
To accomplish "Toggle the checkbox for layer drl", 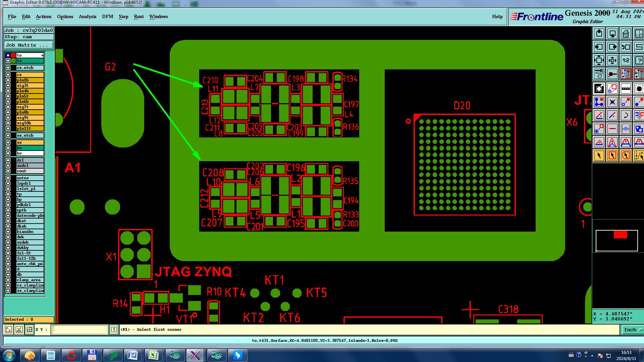I will pos(8,160).
